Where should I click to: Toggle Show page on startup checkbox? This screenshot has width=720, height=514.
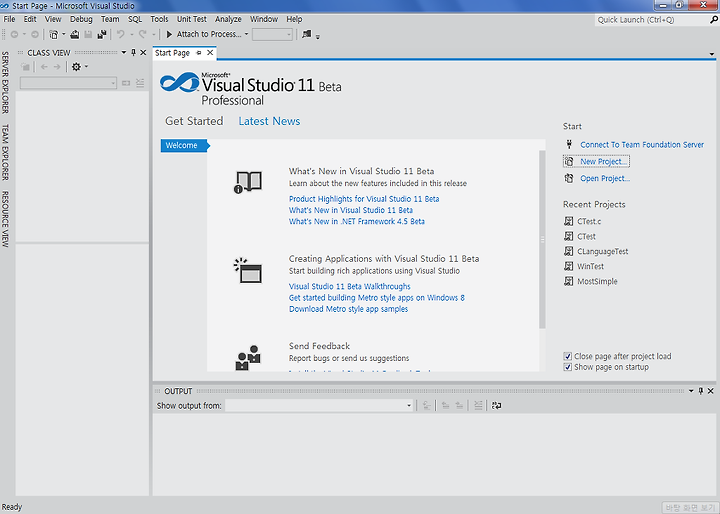[x=568, y=367]
